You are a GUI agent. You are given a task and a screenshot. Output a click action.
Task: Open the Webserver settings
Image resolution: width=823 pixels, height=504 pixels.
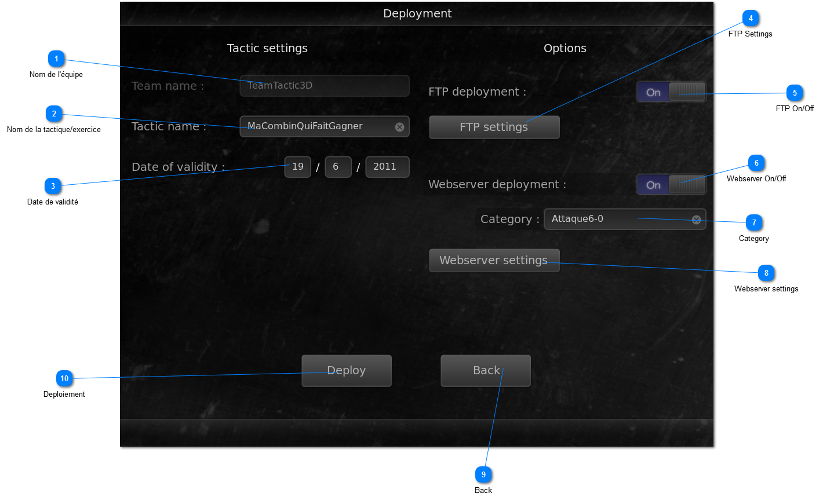pyautogui.click(x=494, y=261)
